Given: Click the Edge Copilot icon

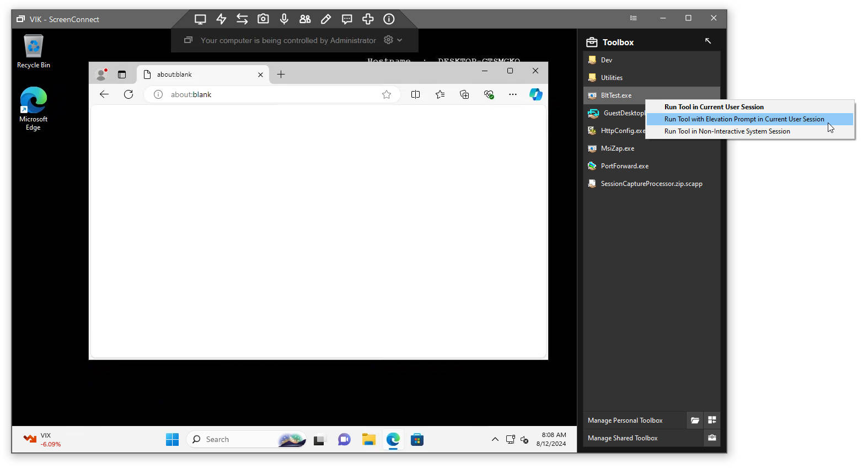Looking at the screenshot, I should click(535, 94).
